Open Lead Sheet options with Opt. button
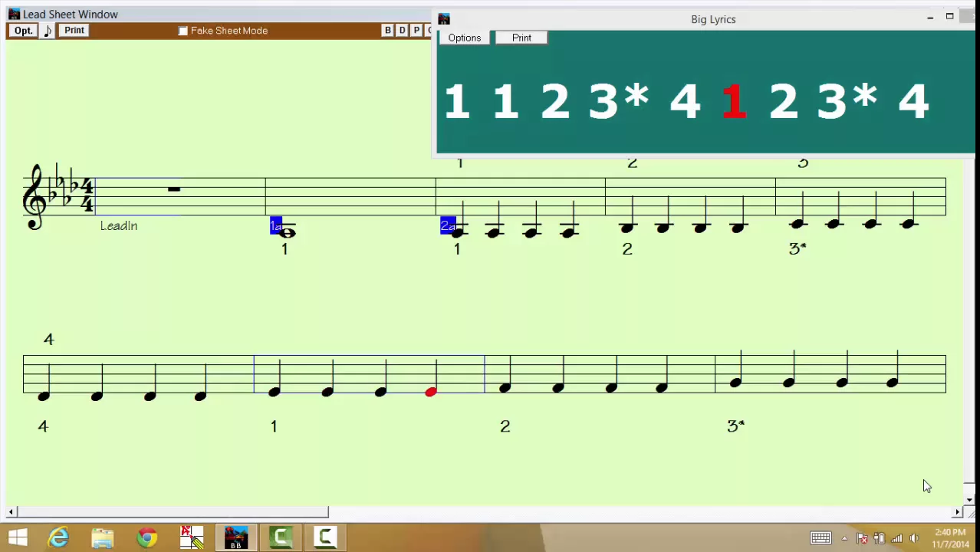980x552 pixels. click(23, 31)
